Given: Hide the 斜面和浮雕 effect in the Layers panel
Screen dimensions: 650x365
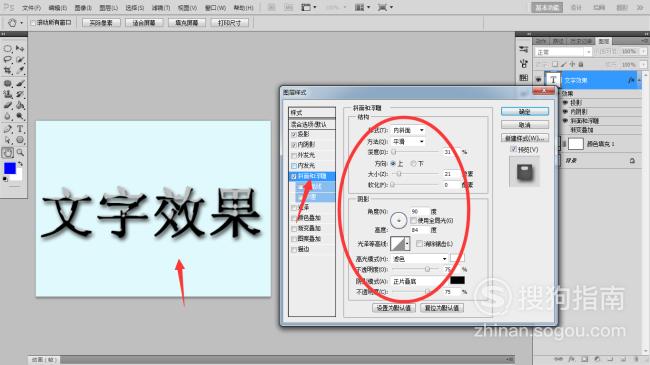Looking at the screenshot, I should click(565, 121).
